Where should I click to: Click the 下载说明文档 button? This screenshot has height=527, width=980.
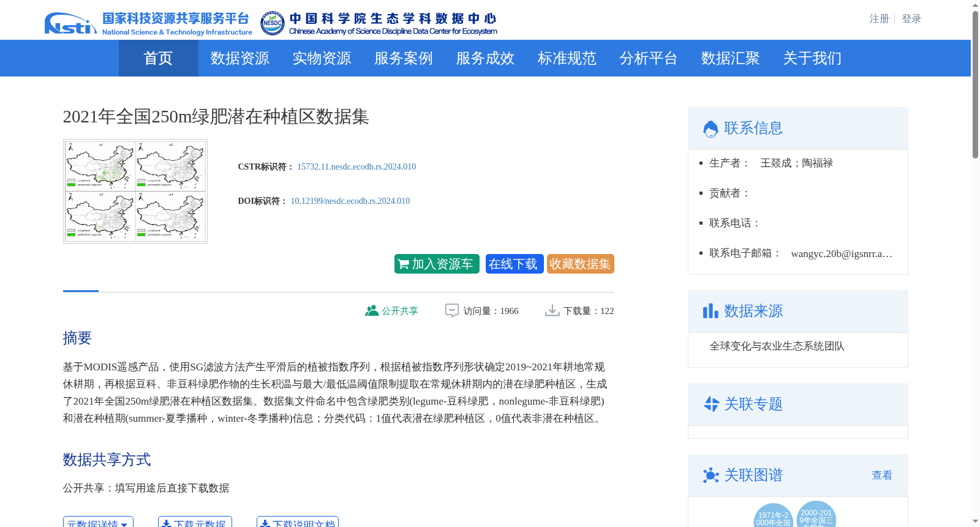(x=298, y=522)
